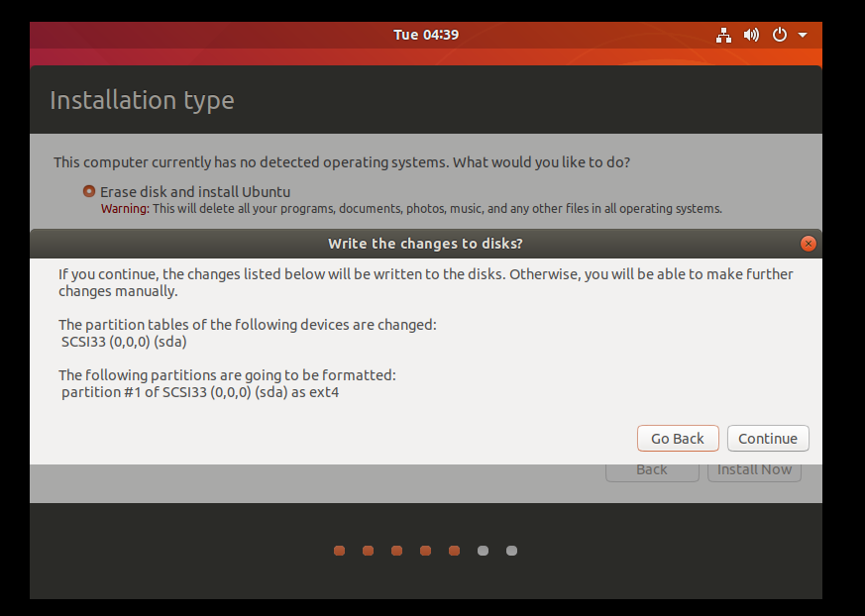Click "The following partitions are going to be formatted:"
The image size is (865, 616).
[x=227, y=375]
